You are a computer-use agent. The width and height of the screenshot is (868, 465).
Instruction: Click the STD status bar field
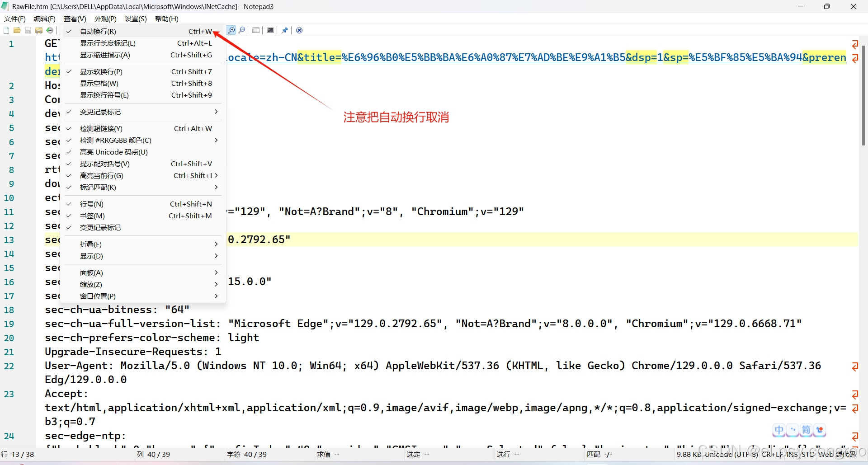coord(808,454)
